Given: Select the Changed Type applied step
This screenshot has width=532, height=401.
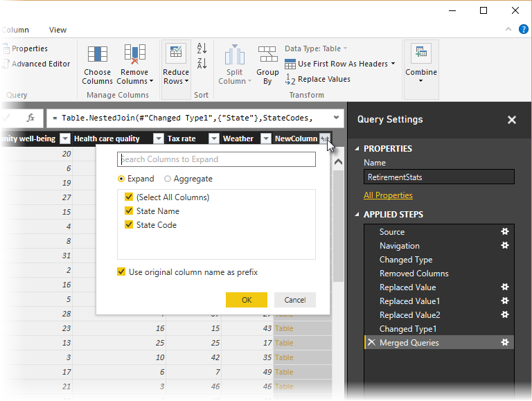Looking at the screenshot, I should point(406,260).
